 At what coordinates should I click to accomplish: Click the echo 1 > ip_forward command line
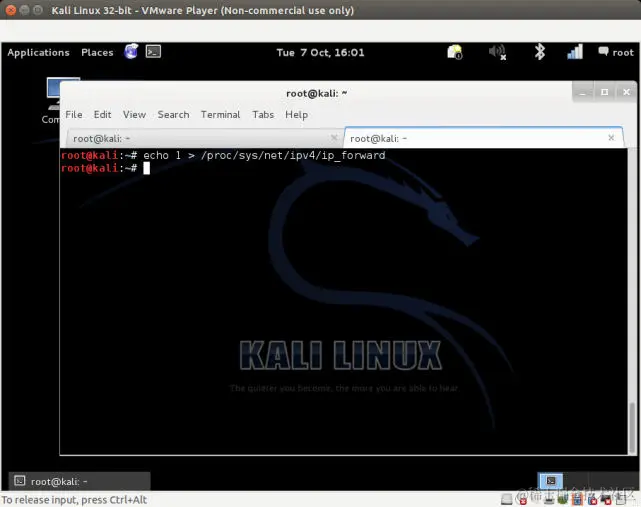point(223,155)
